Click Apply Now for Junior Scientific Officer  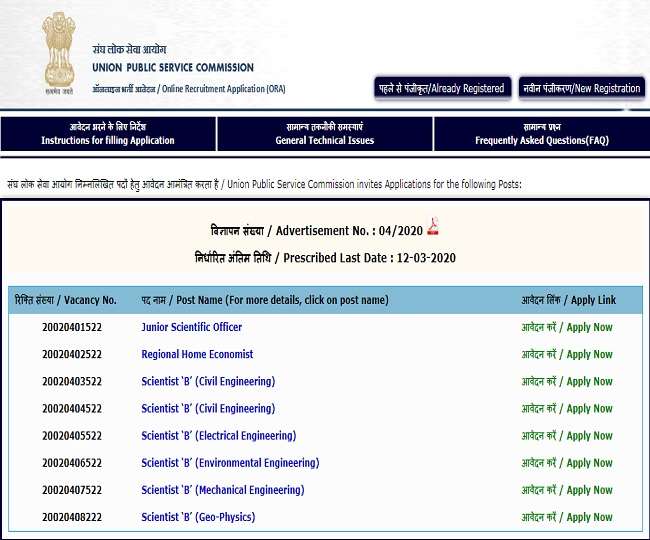(566, 327)
